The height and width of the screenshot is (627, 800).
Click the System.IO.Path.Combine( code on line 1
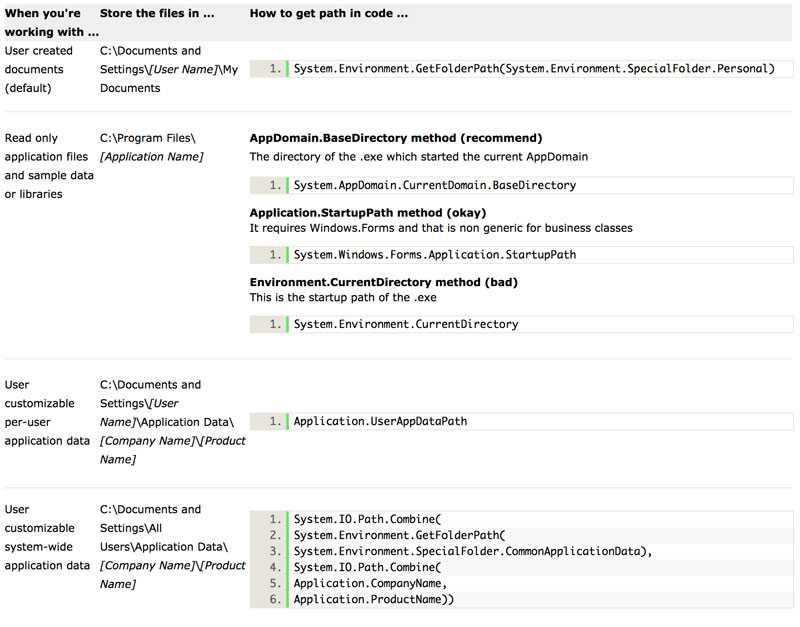(x=366, y=519)
